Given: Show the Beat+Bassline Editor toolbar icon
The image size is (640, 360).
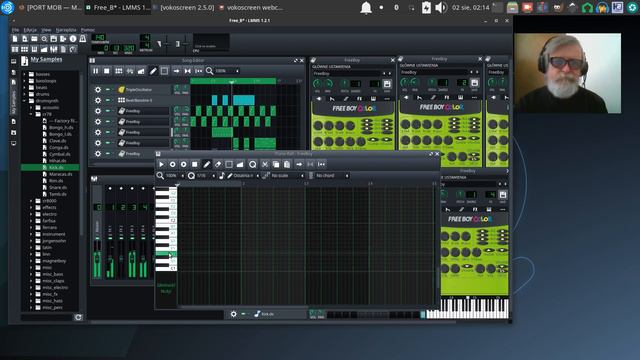Looking at the screenshot, I should (x=24, y=49).
